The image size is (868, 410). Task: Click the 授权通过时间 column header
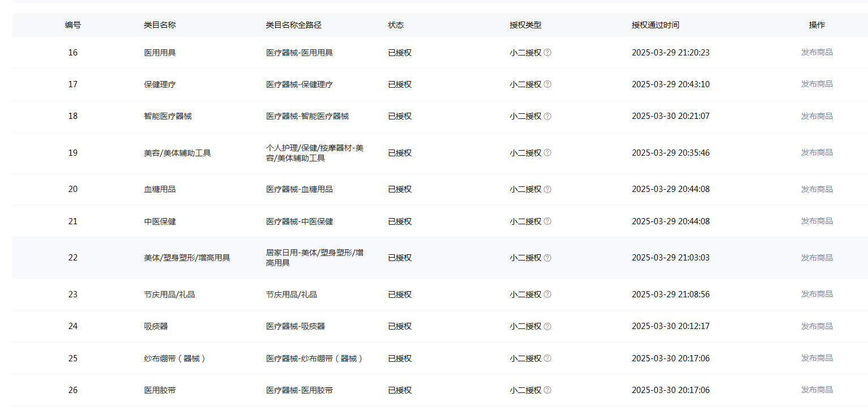point(655,25)
